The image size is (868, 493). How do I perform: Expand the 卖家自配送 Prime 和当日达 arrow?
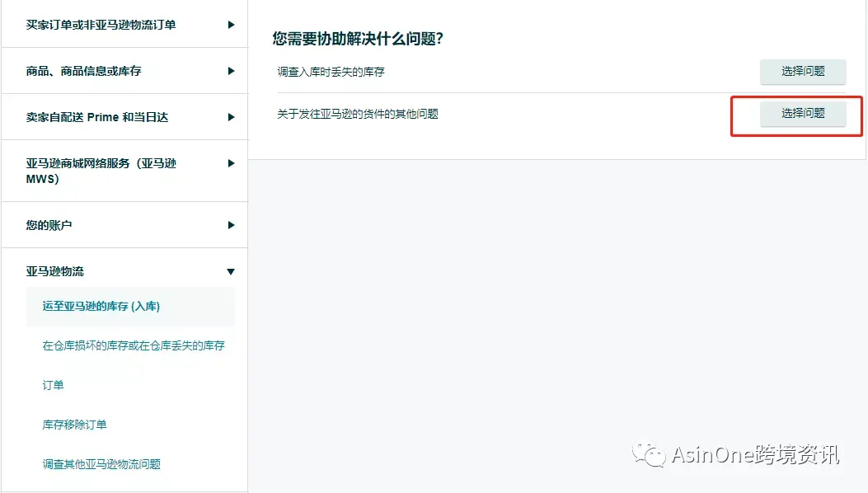click(x=231, y=117)
